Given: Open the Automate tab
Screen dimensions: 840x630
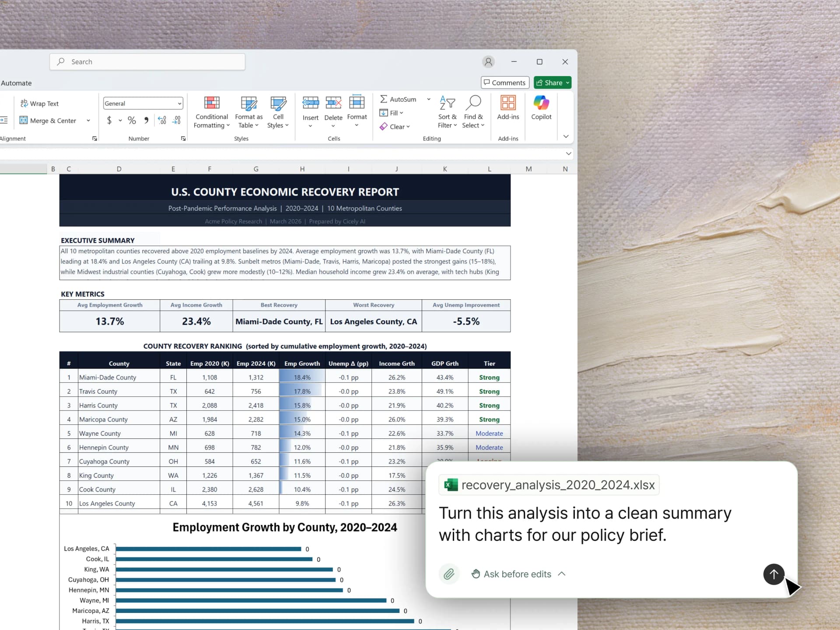Looking at the screenshot, I should [x=16, y=83].
